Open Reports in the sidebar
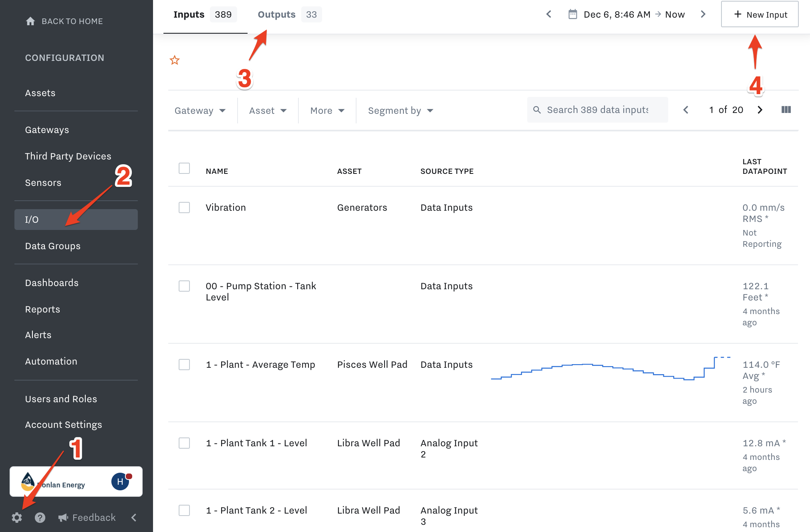The width and height of the screenshot is (810, 532). pyautogui.click(x=42, y=309)
